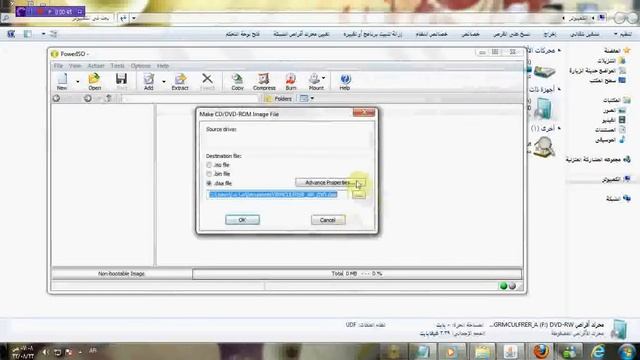Close the Make CD/DVD-ROM Image File dialog
The image size is (640, 360).
pyautogui.click(x=363, y=113)
